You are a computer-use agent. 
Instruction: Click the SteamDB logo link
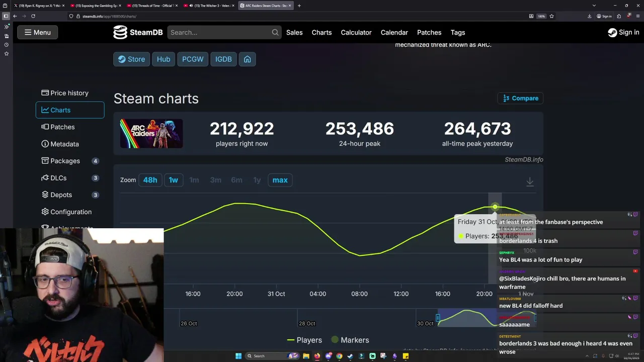[x=138, y=32]
